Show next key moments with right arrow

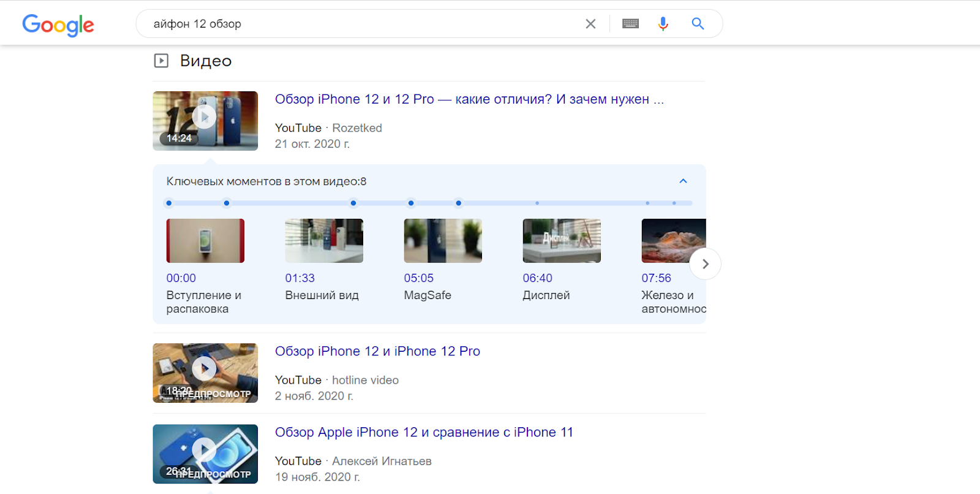click(x=705, y=264)
